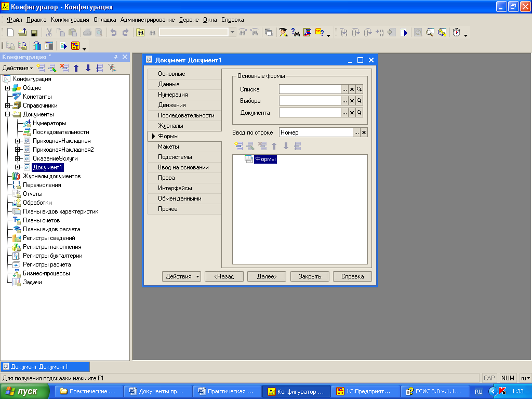Image resolution: width=532 pixels, height=399 pixels.
Task: Click the <Назад button
Action: tap(224, 276)
